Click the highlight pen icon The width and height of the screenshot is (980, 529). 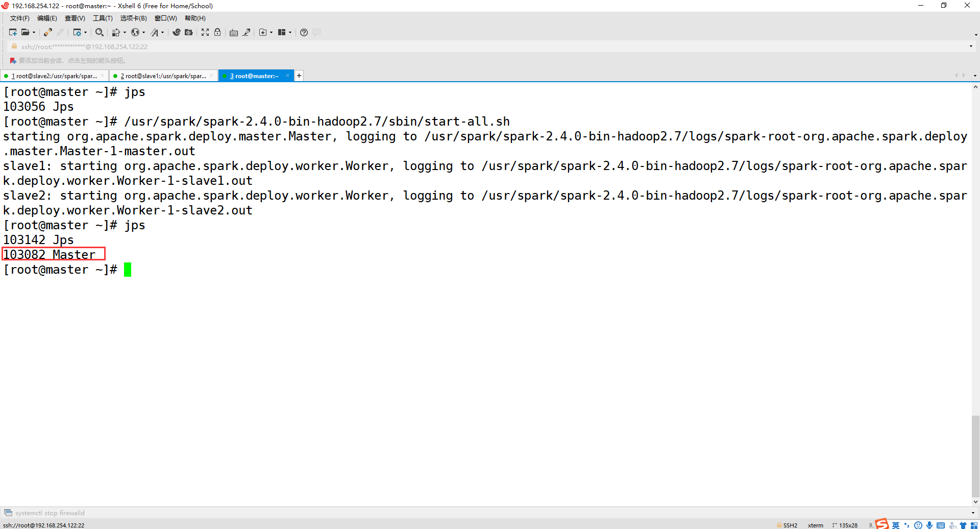pos(247,32)
